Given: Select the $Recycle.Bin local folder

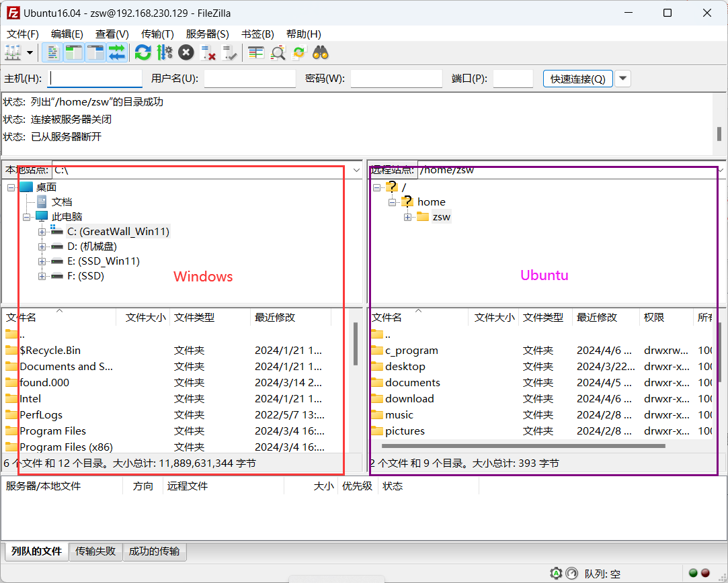Looking at the screenshot, I should [50, 350].
